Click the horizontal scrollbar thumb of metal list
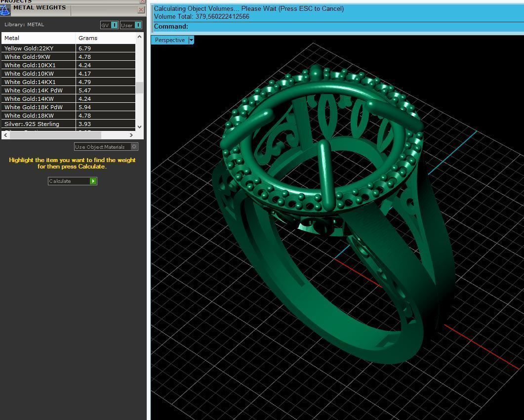The height and width of the screenshot is (420, 524). pyautogui.click(x=55, y=135)
